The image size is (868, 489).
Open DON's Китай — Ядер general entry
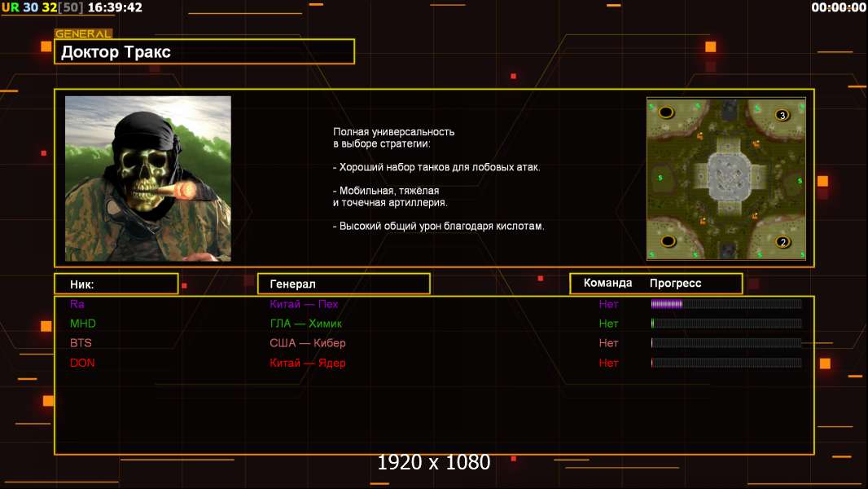coord(307,363)
